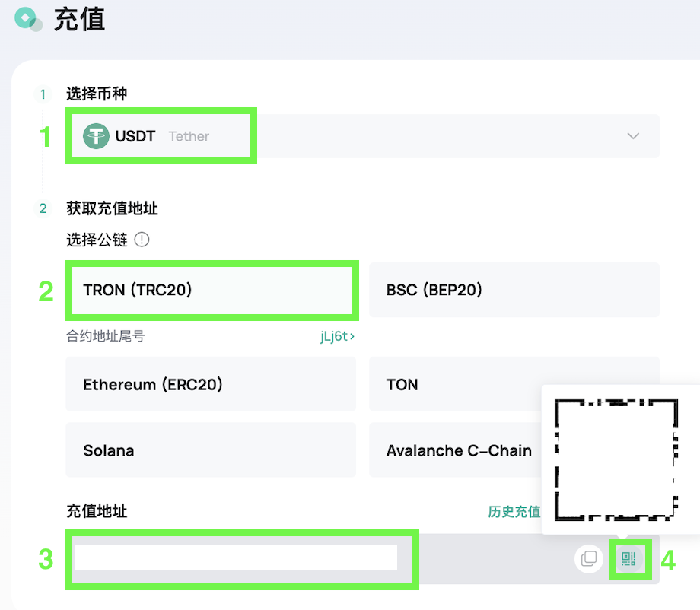
Task: Select the BSC (BEP20) network
Action: (x=514, y=290)
